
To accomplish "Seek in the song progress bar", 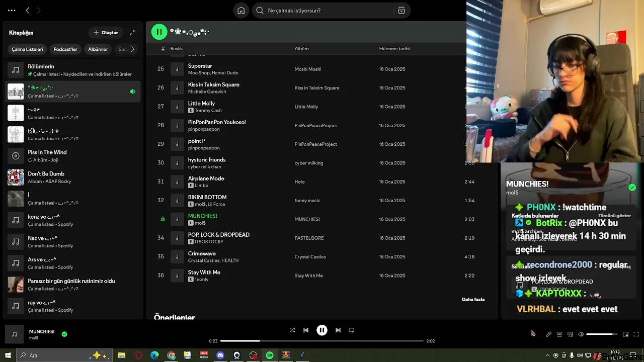I will tap(322, 341).
